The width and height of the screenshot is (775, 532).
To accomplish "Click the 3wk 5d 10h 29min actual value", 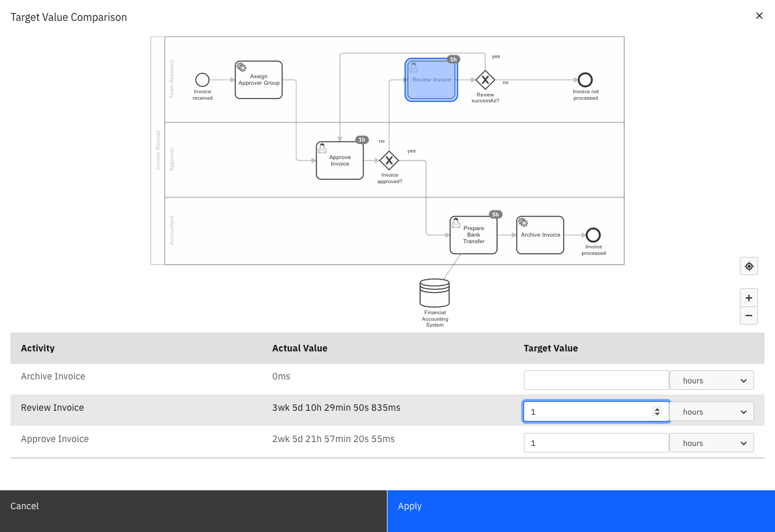I will [336, 407].
